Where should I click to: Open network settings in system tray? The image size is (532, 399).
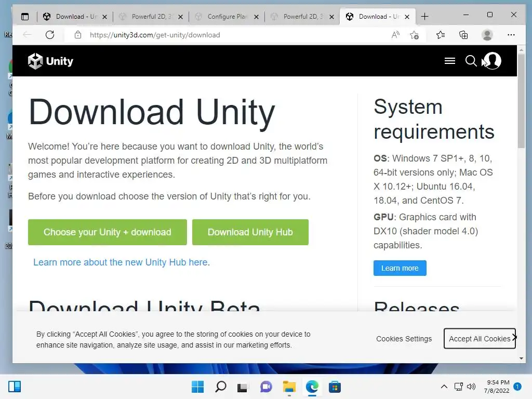[459, 387]
